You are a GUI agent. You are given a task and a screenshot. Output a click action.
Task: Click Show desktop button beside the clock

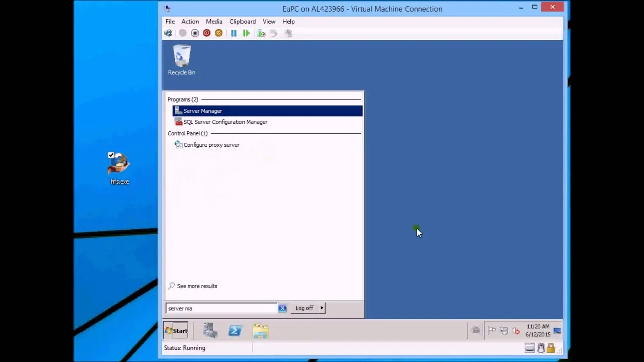(557, 330)
